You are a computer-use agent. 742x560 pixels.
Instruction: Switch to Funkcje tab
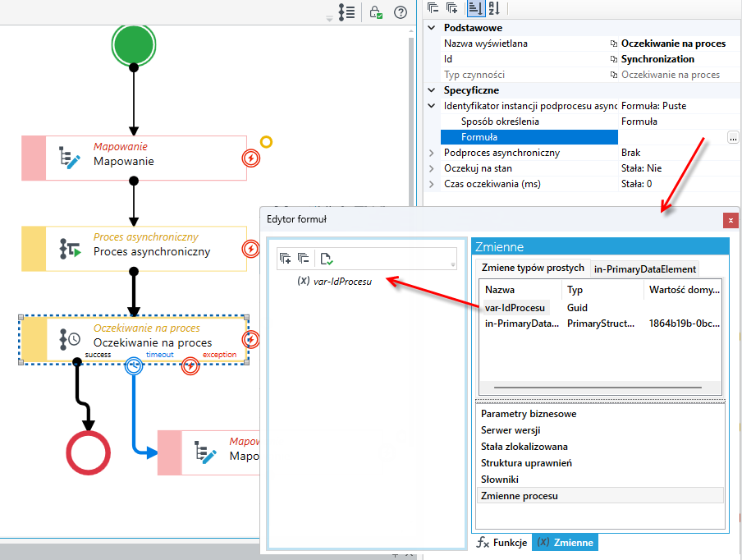pos(502,542)
